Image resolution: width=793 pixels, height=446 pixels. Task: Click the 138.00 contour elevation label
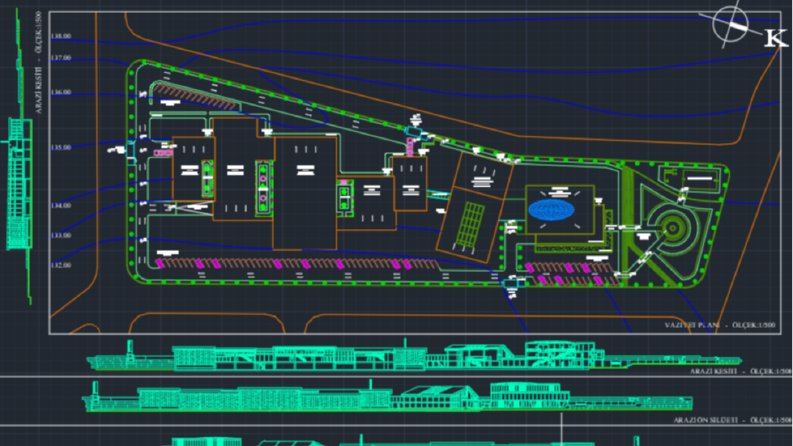coord(61,36)
